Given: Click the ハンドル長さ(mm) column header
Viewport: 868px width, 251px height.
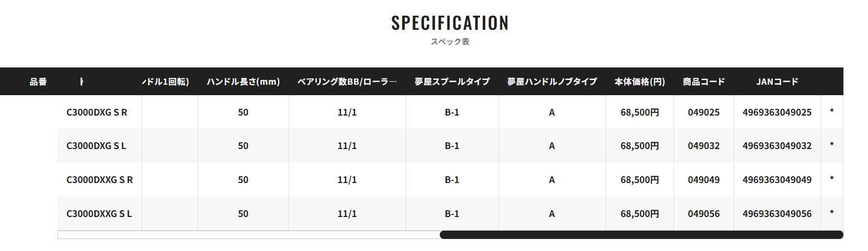Looking at the screenshot, I should [243, 82].
